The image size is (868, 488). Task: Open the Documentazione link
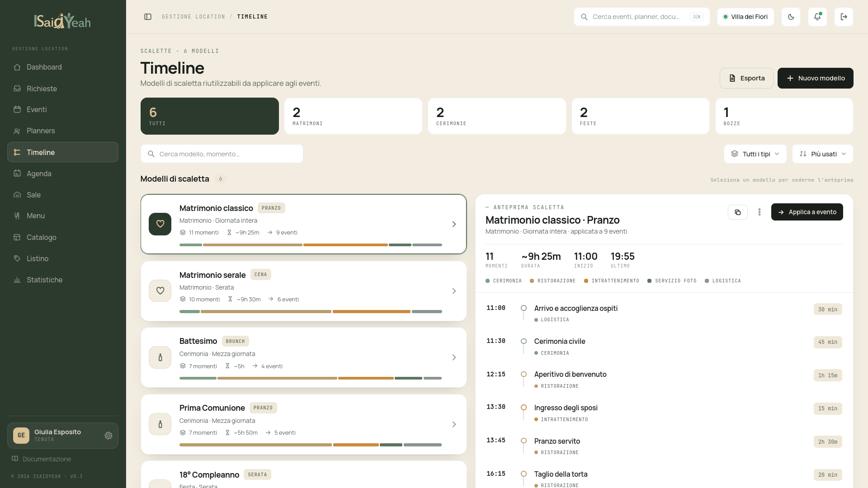coord(42,459)
